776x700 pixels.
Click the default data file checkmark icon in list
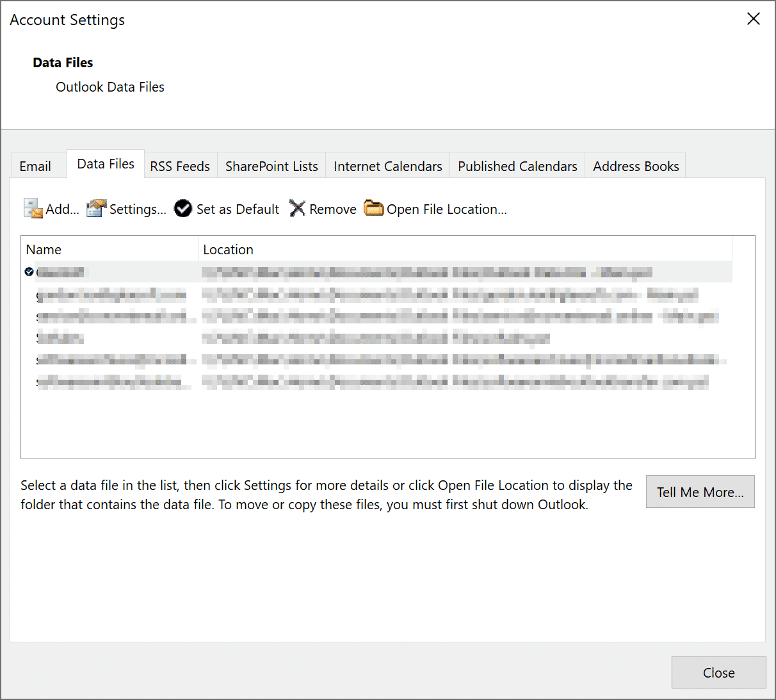coord(29,272)
